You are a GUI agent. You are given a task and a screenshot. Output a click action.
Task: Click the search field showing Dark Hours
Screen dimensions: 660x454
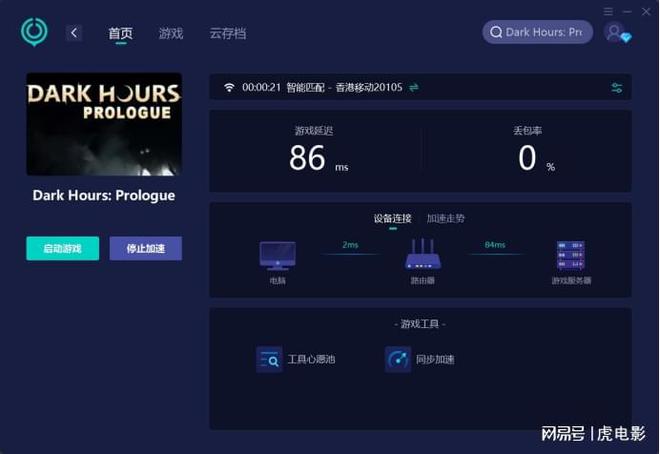coord(538,32)
